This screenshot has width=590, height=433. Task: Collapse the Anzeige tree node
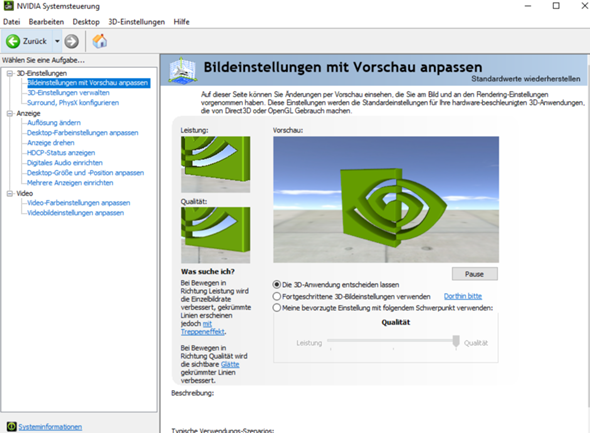(10, 113)
